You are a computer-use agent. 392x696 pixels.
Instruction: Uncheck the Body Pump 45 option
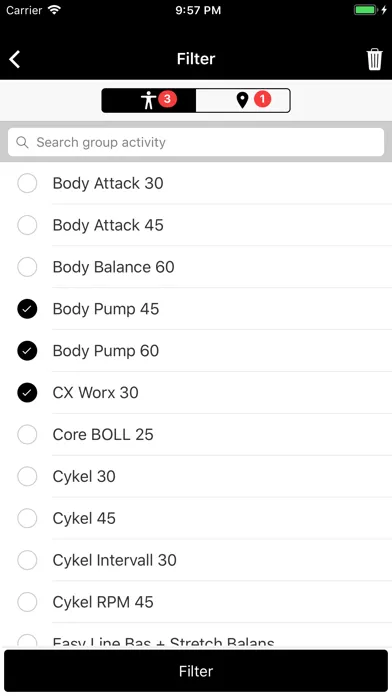click(27, 309)
